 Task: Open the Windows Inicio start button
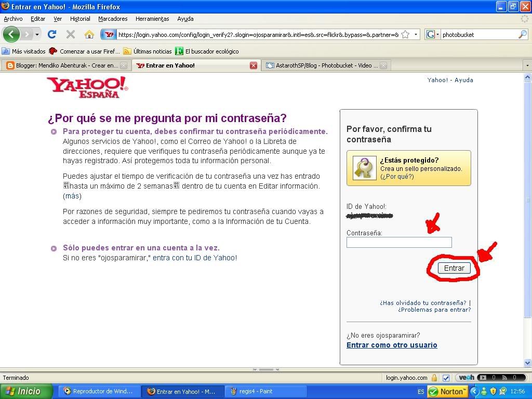[27, 391]
